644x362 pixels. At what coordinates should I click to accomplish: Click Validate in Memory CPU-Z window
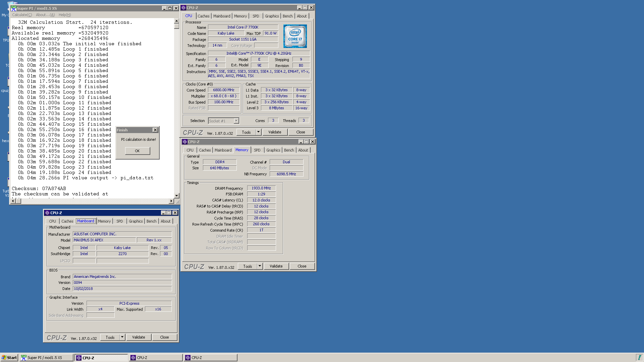(x=276, y=266)
